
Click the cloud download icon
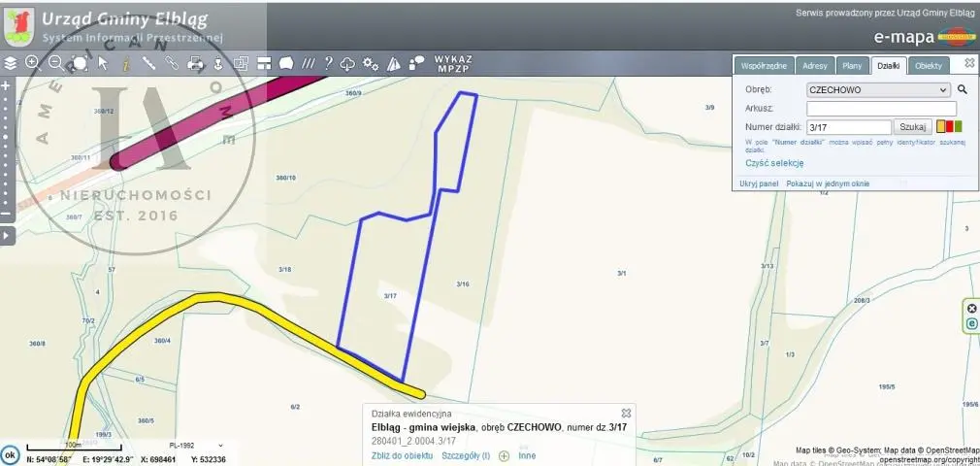coord(348,63)
